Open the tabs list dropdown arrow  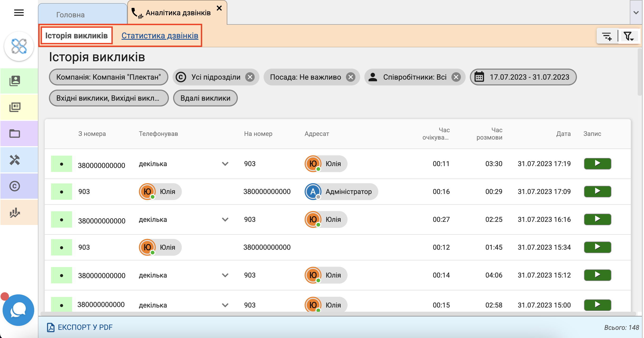click(636, 13)
